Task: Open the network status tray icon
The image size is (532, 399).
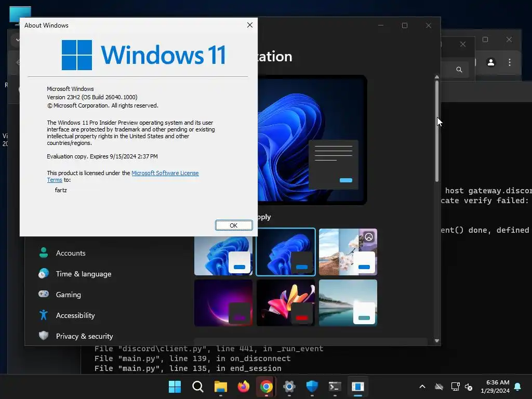Action: coord(455,387)
